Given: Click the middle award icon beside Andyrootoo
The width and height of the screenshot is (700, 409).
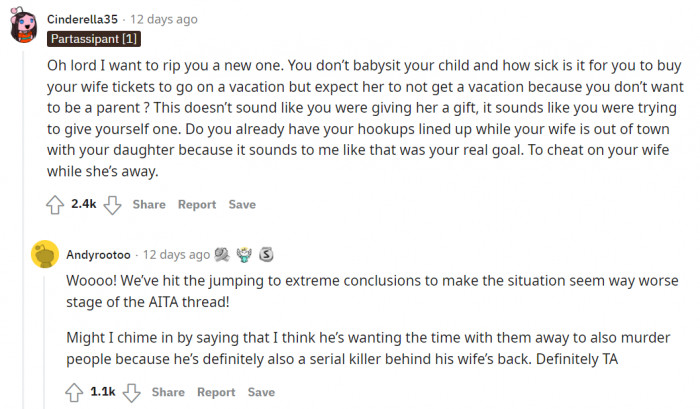Looking at the screenshot, I should pyautogui.click(x=244, y=254).
